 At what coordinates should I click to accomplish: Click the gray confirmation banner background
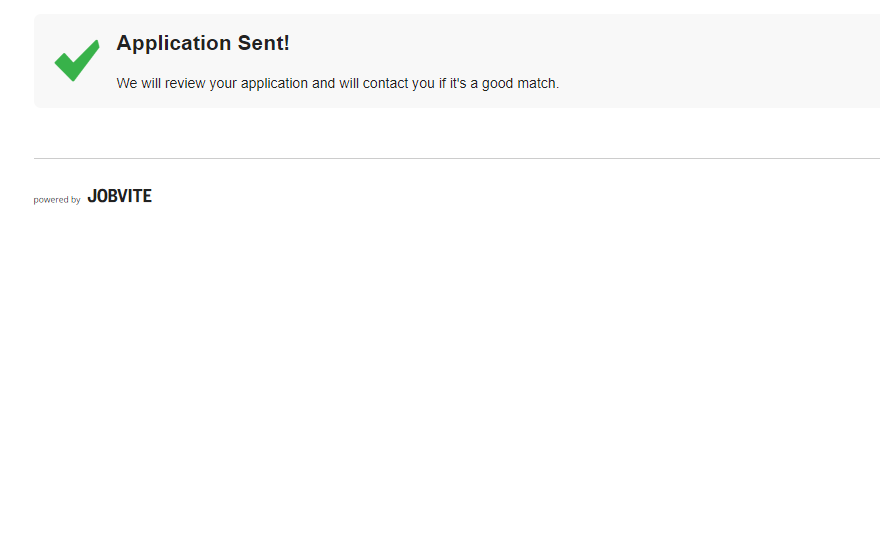700,60
